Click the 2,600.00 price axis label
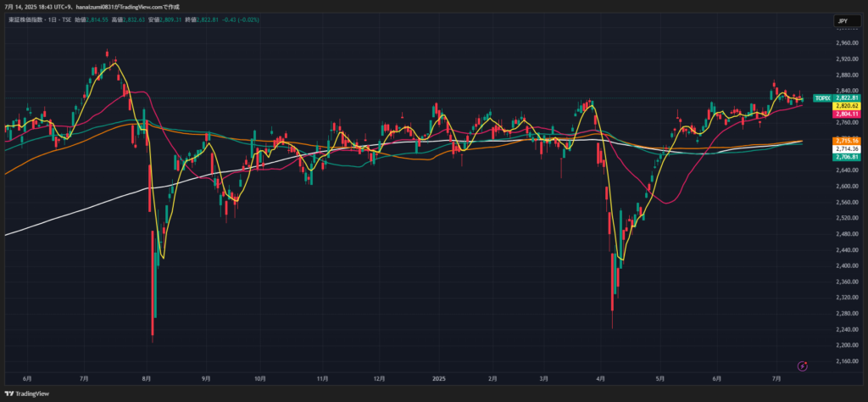The image size is (868, 402). [847, 186]
